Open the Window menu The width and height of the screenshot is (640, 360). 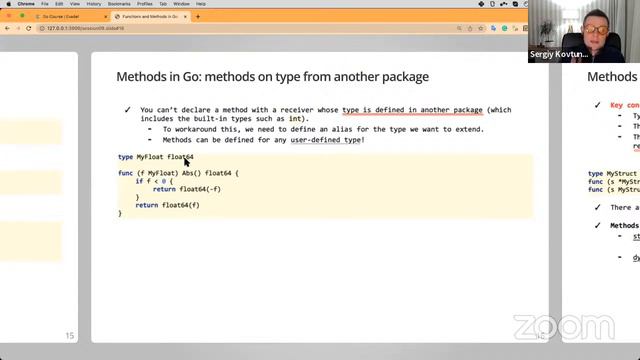tap(181, 4)
